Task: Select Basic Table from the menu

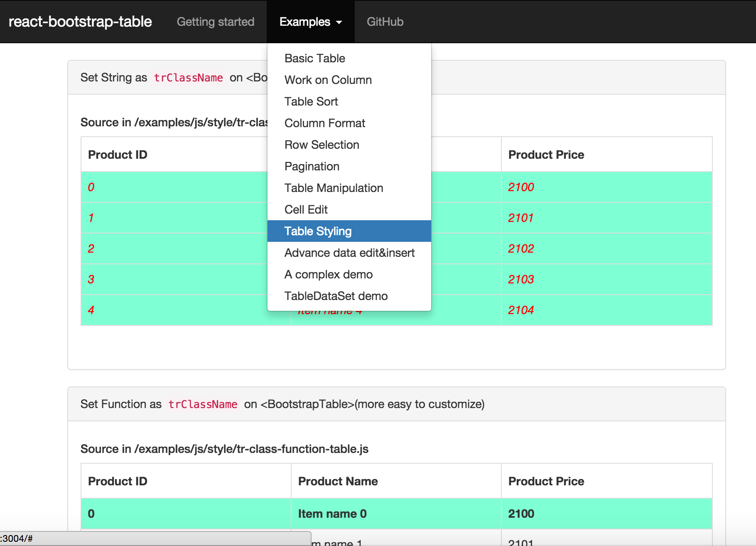Action: 314,58
